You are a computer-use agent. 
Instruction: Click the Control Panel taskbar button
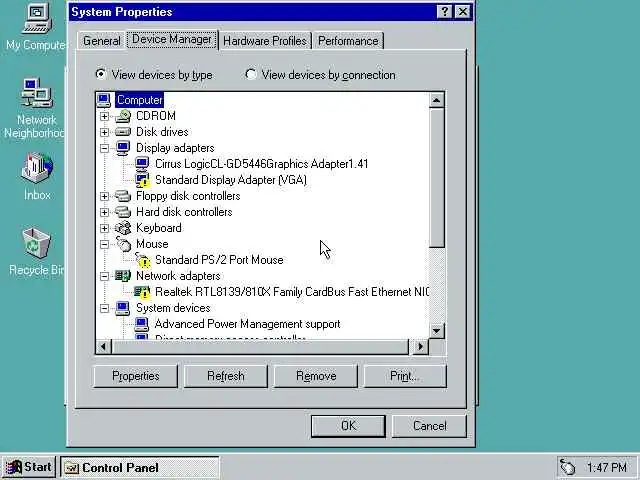[x=140, y=467]
